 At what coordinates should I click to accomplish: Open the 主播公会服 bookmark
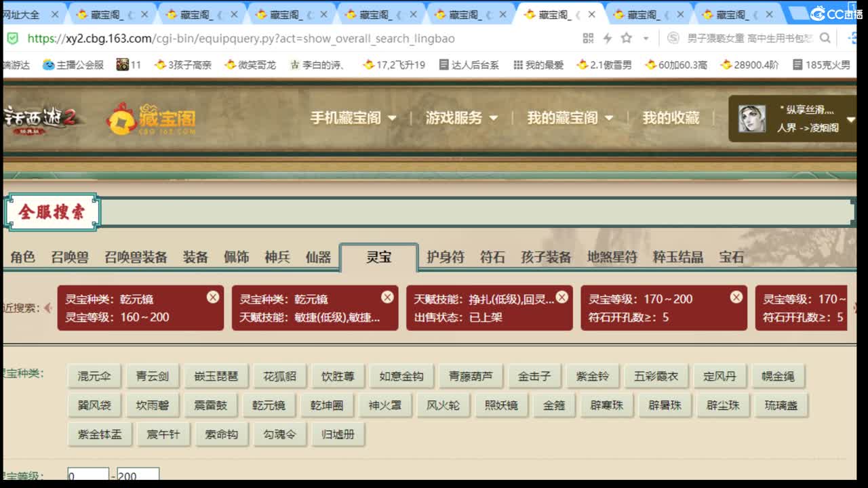pyautogui.click(x=73, y=65)
